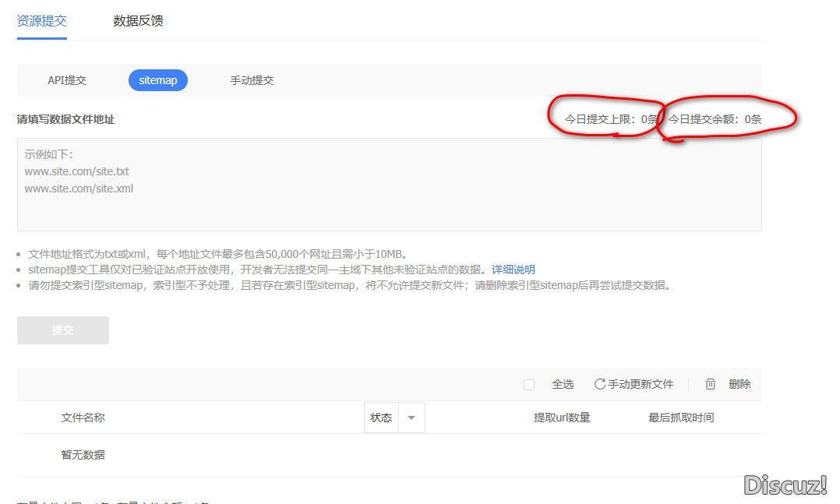
Task: Click the 请填写数据文件地址 heading
Action: pyautogui.click(x=66, y=119)
